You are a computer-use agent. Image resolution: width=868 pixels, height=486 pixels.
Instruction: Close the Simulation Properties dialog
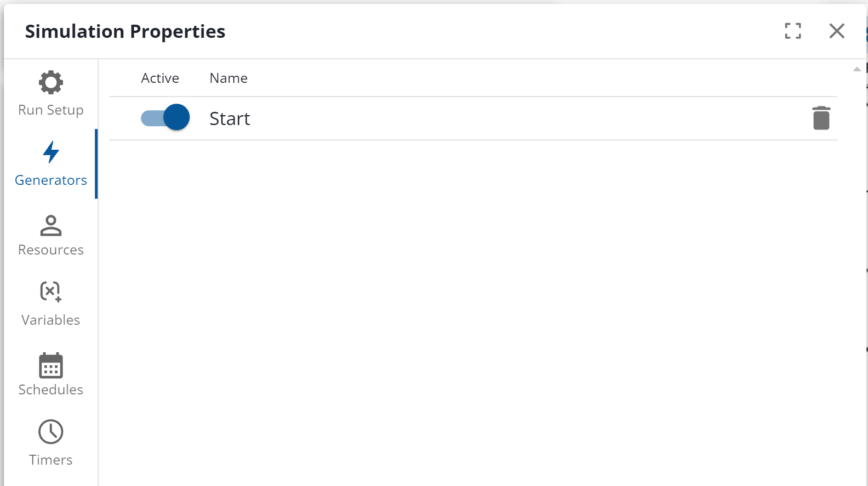click(x=837, y=31)
